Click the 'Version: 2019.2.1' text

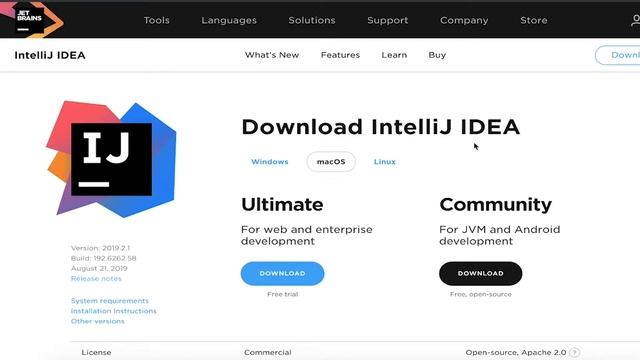point(100,248)
